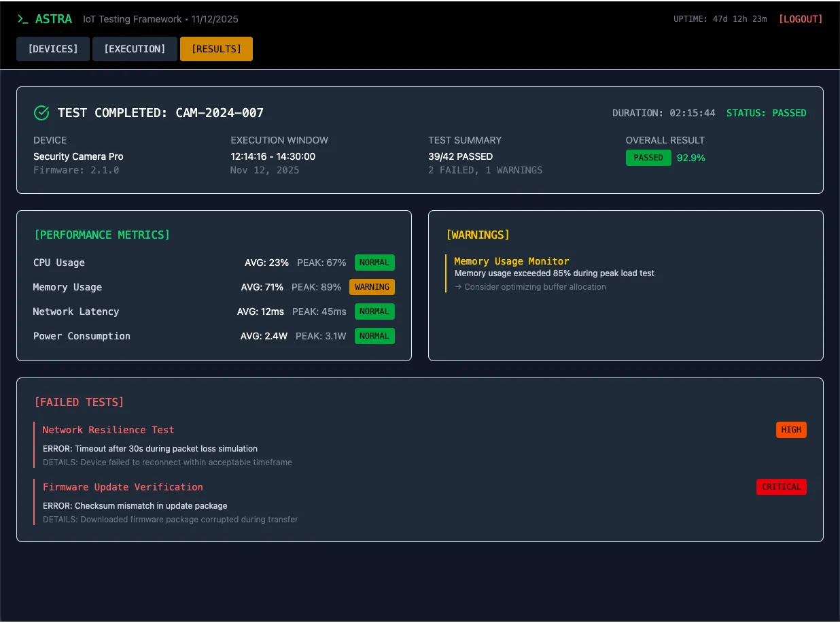The height and width of the screenshot is (623, 840).
Task: Click the UPTIME: 47d 12h 23m indicator
Action: (720, 19)
